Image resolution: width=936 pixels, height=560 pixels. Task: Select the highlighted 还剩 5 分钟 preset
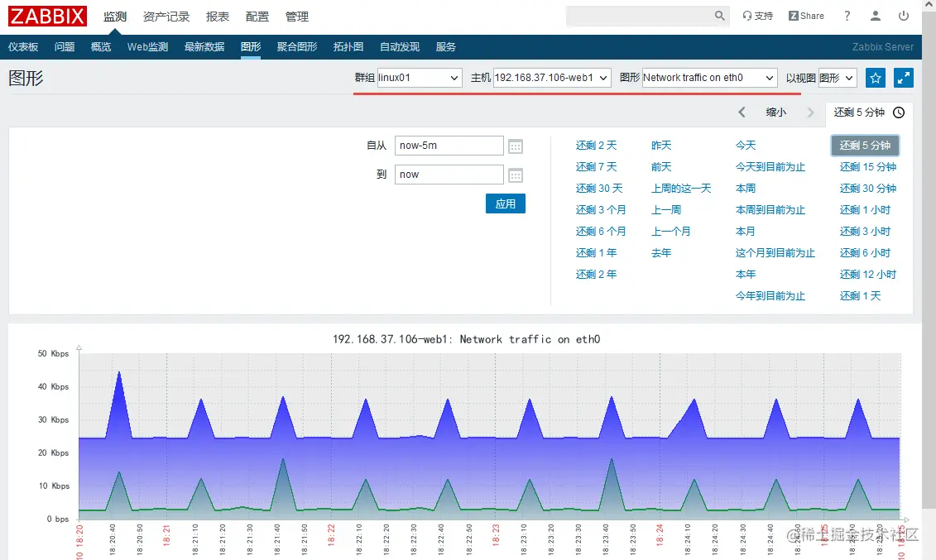pyautogui.click(x=865, y=145)
